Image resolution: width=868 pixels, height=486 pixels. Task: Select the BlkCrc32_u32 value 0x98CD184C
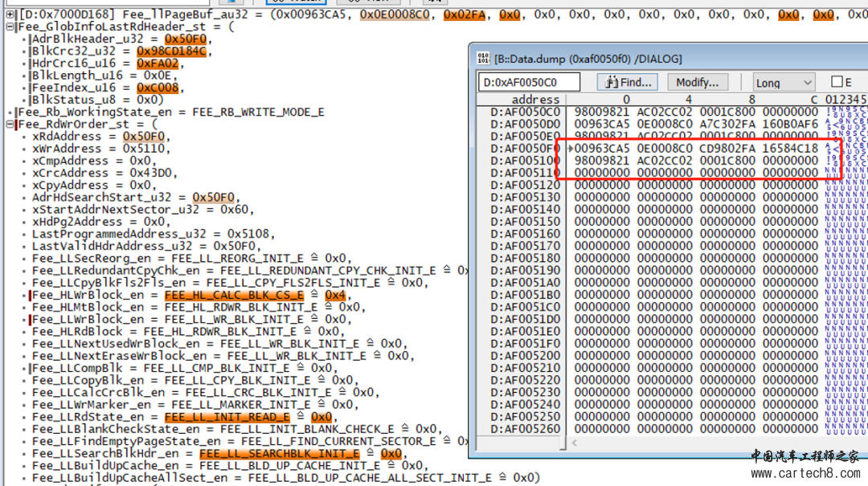click(x=171, y=51)
